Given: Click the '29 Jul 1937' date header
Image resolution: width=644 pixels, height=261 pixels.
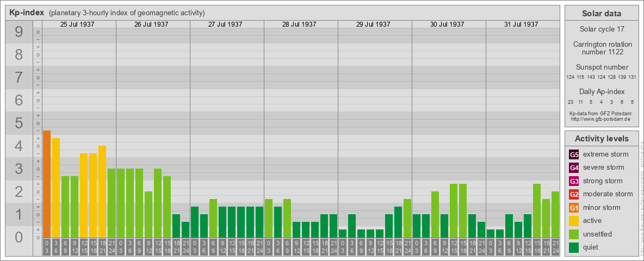Looking at the screenshot, I should (373, 24).
